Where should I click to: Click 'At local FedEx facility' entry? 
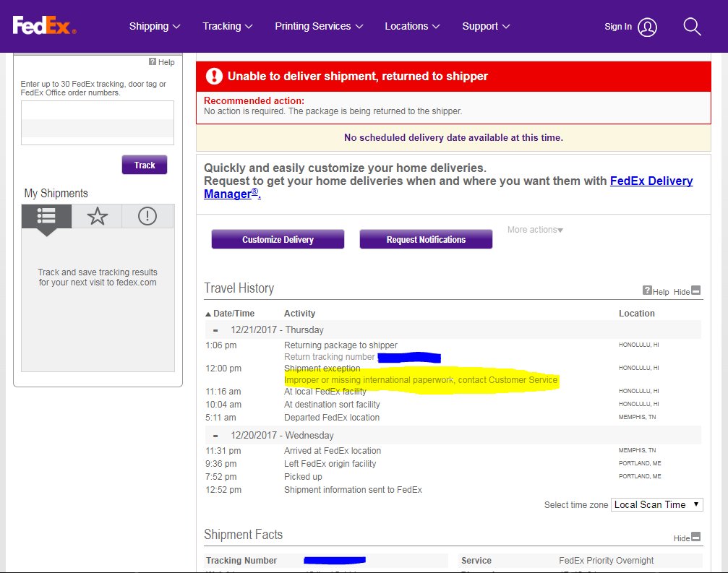(x=325, y=392)
